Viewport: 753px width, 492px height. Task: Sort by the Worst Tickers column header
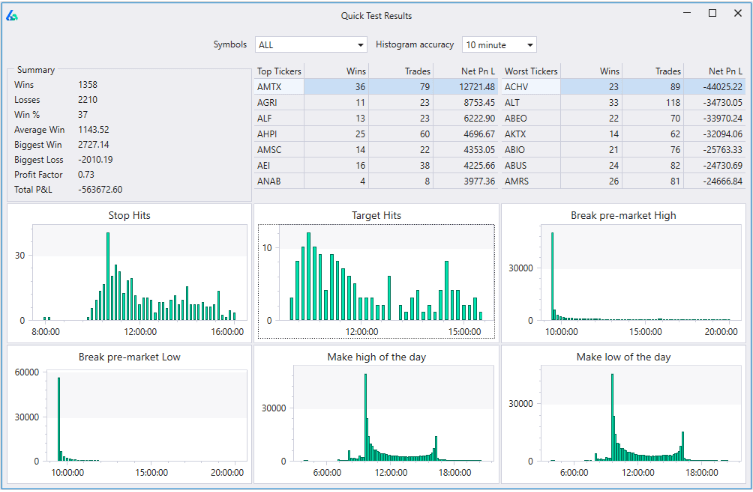(531, 71)
